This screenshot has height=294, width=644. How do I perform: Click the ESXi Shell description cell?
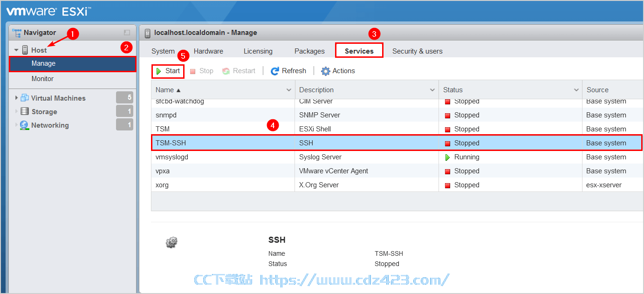pos(367,129)
